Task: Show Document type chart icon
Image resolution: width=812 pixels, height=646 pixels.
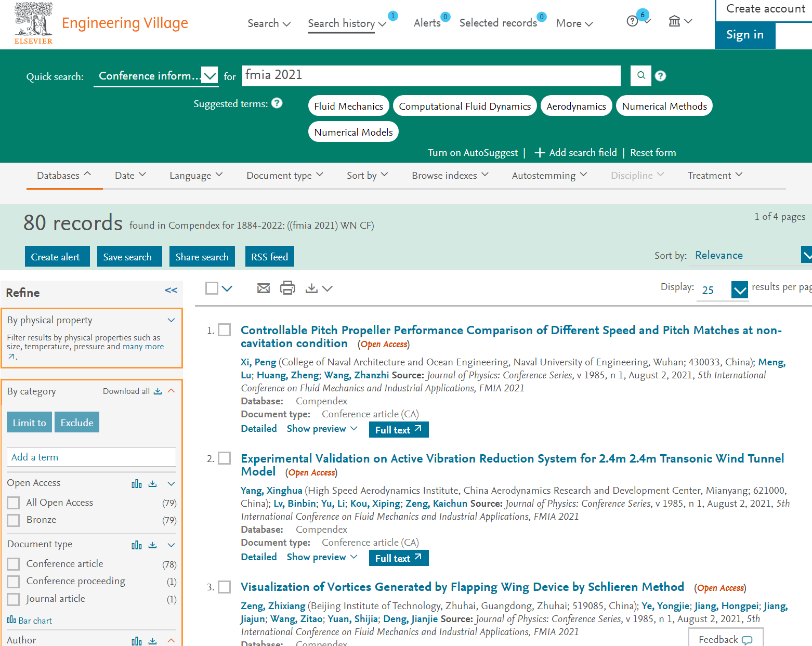Action: click(137, 545)
